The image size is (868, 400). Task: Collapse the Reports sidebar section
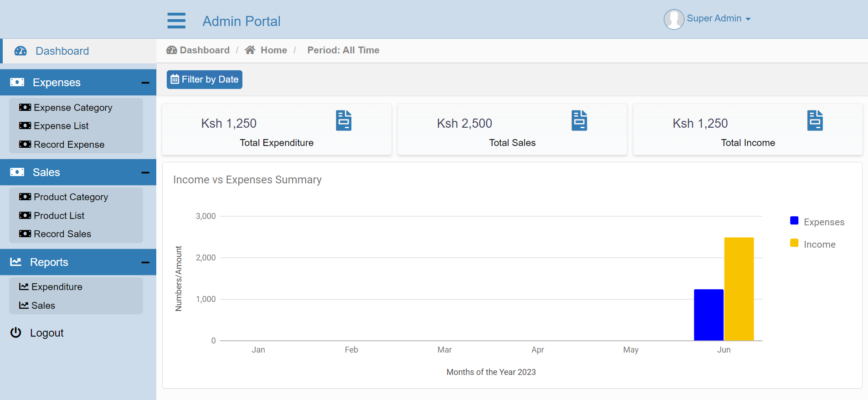pos(145,262)
